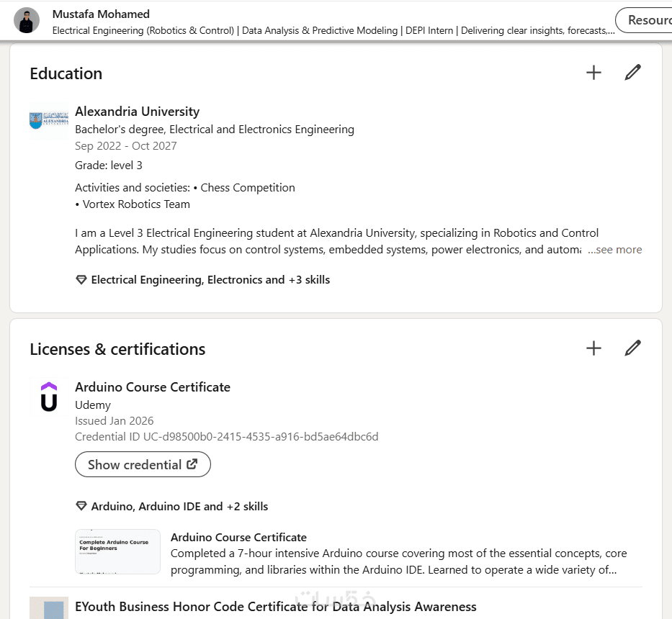Image resolution: width=672 pixels, height=619 pixels.
Task: Click the Alexandria University logo
Action: pyautogui.click(x=48, y=120)
